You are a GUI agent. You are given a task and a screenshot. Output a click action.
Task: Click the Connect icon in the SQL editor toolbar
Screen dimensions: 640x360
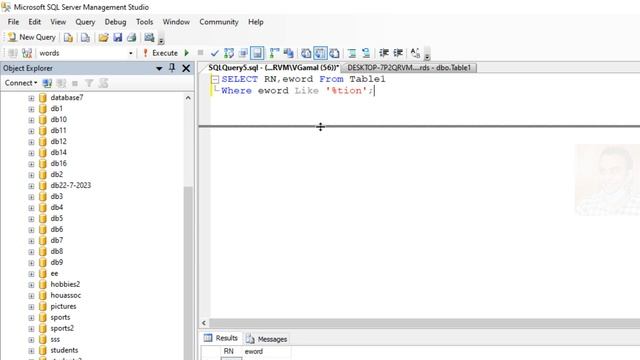coord(12,53)
